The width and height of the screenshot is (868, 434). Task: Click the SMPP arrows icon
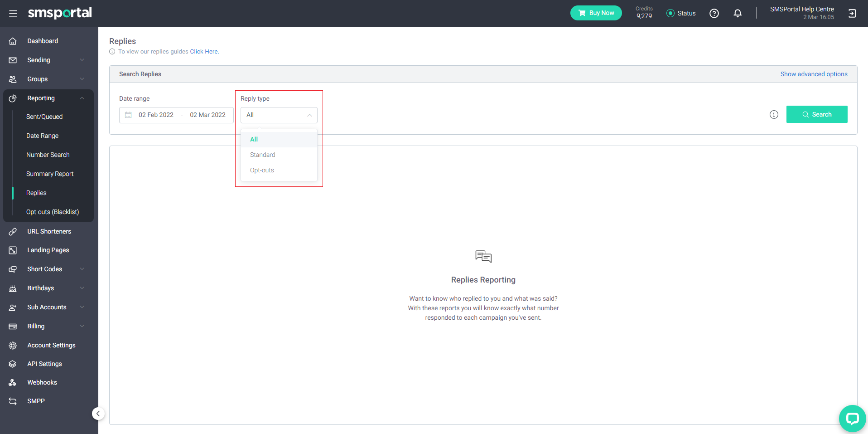point(13,401)
